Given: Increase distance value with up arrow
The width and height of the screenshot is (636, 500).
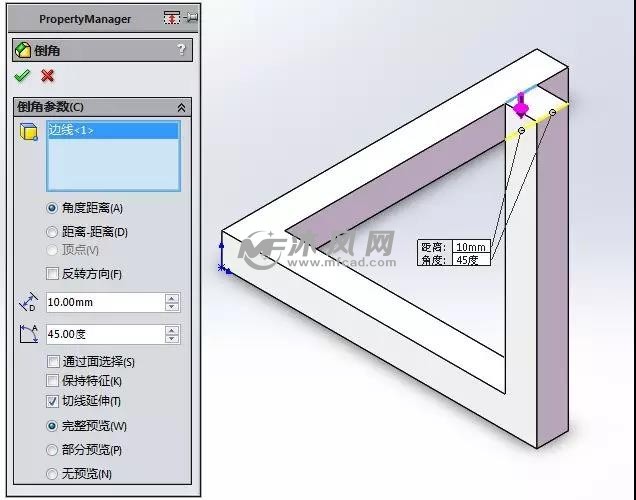Looking at the screenshot, I should pos(172,298).
